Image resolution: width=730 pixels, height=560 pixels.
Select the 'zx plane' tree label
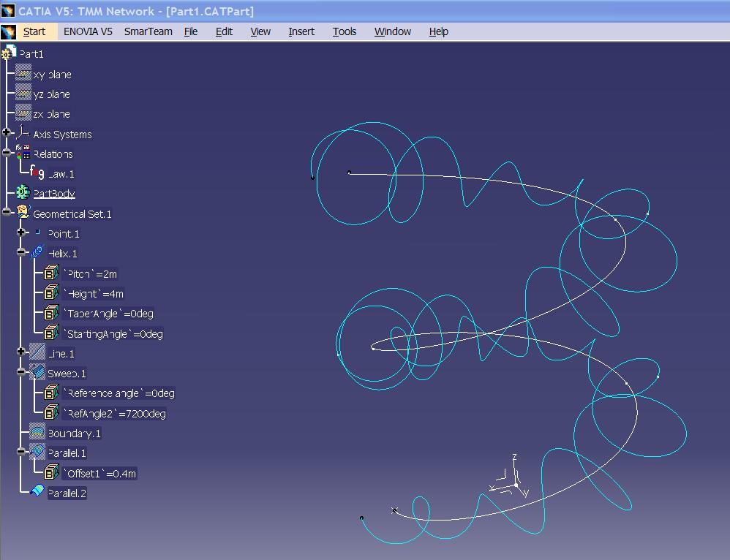coord(52,114)
